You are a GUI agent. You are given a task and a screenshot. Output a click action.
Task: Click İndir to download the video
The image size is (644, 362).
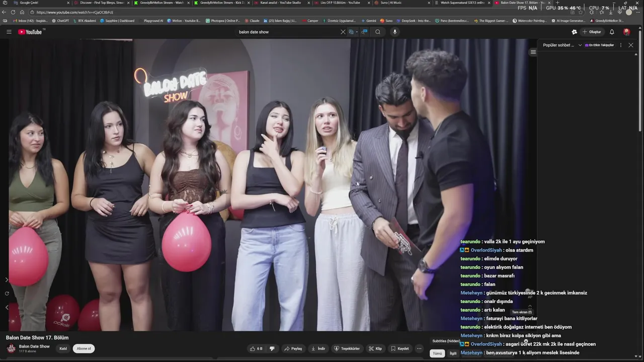(x=318, y=348)
